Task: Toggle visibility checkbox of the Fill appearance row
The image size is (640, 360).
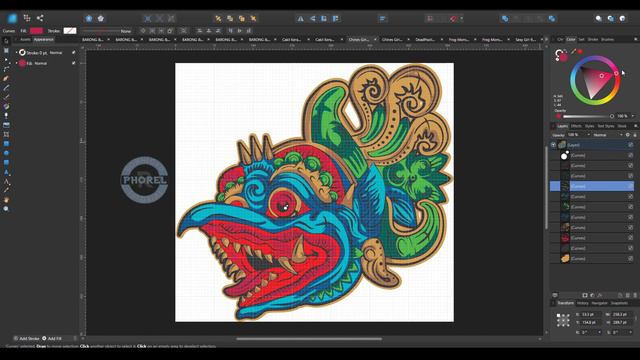Action: coord(73,63)
